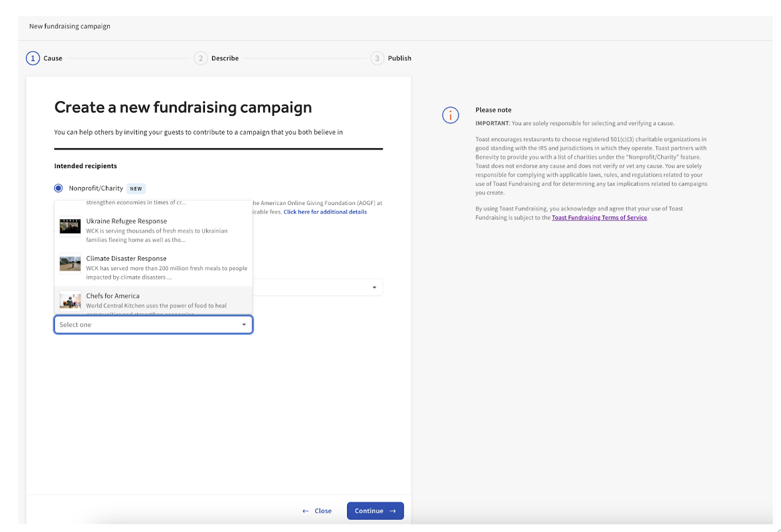Choose the Ukraine Refugee Response option title
The width and height of the screenshot is (781, 532).
point(127,221)
